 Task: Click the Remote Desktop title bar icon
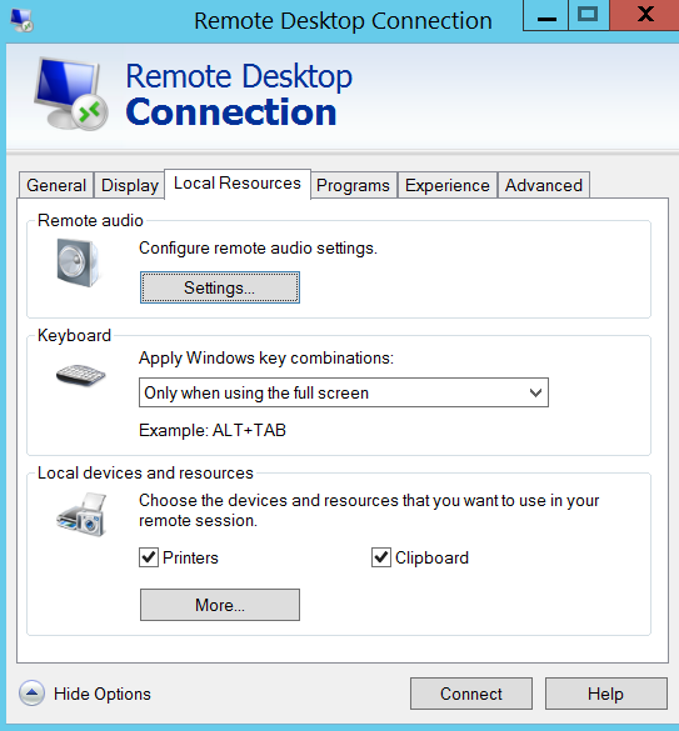pos(21,21)
